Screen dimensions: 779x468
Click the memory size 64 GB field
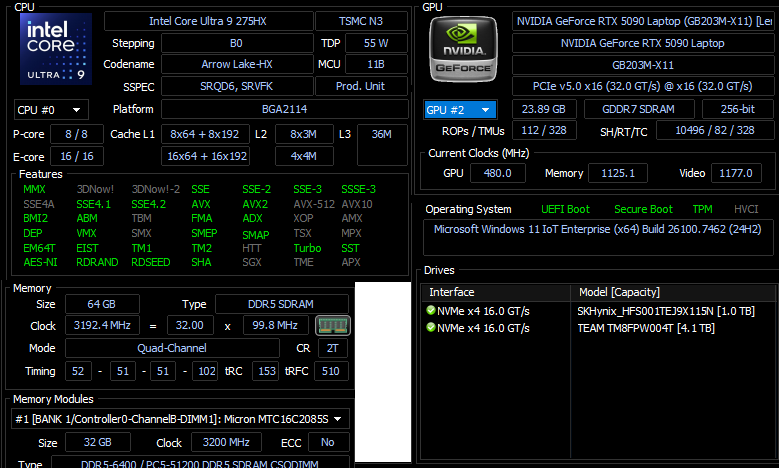102,304
